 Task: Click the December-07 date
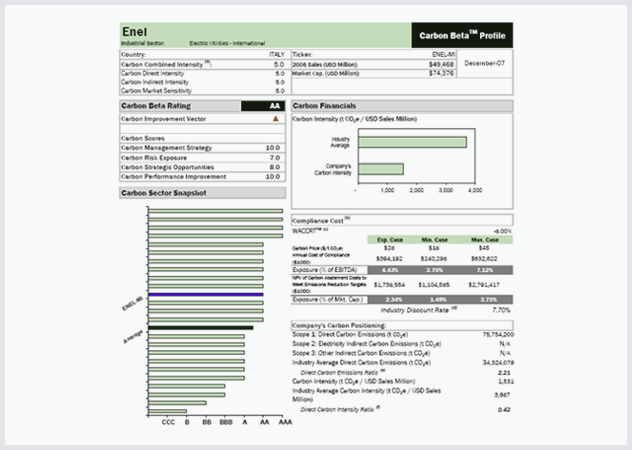pos(484,63)
